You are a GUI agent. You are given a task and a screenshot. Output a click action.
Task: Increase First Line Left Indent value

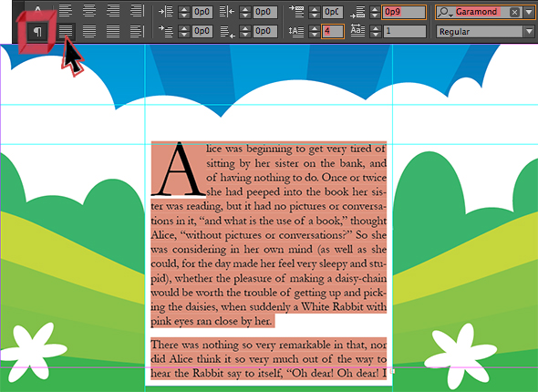pyautogui.click(x=184, y=28)
